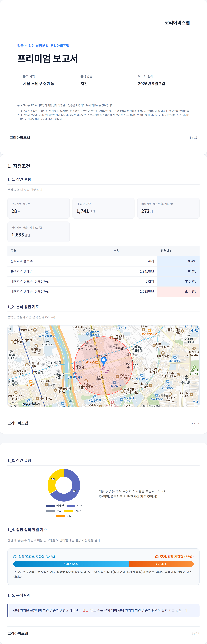
Task: Toggle the 기타 orange legend item
Action: point(64,516)
